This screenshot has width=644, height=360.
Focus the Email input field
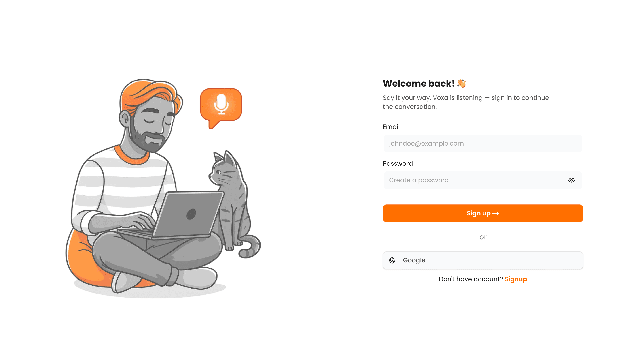[483, 144]
